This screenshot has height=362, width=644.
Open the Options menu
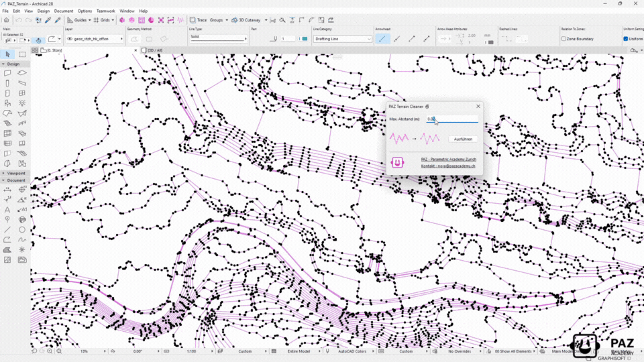coord(85,11)
